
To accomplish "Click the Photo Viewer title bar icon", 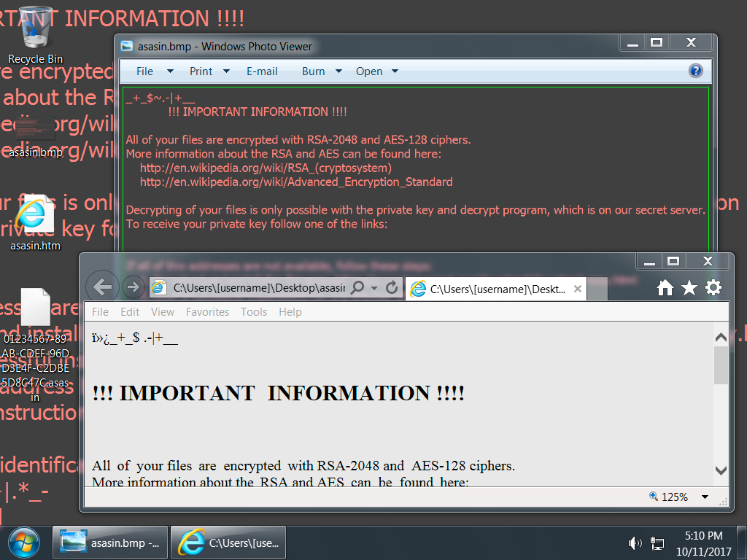I will click(127, 46).
